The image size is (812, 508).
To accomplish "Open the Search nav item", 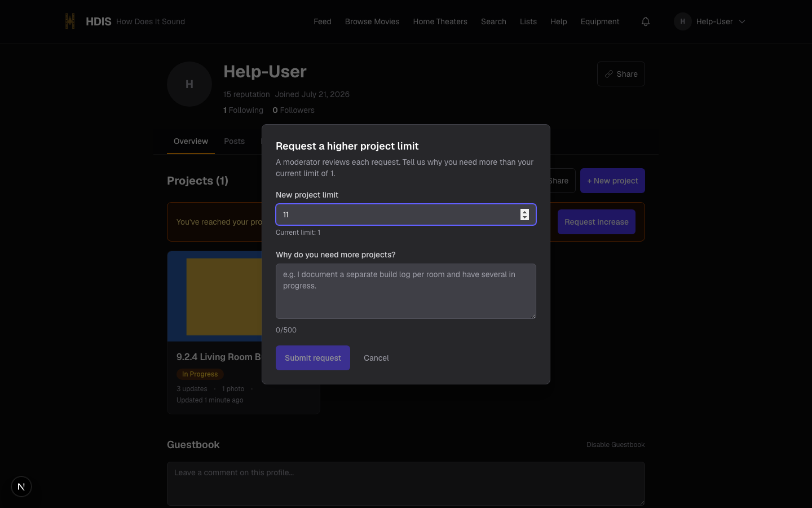I will point(493,21).
